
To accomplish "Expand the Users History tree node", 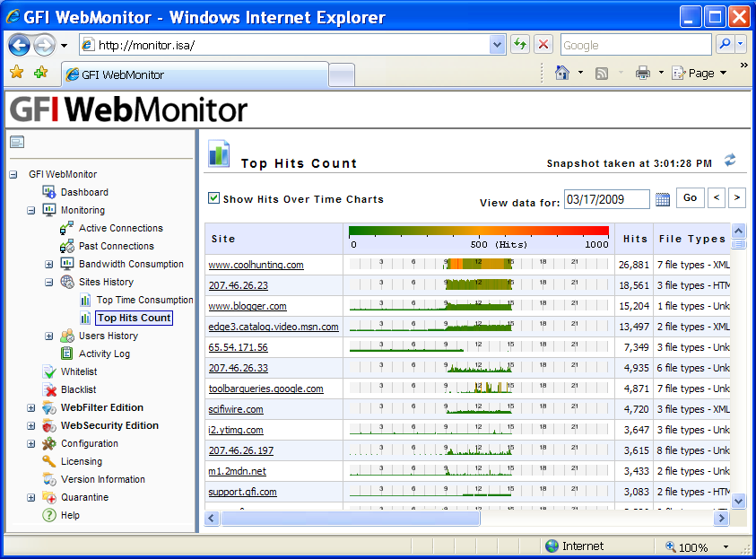I will coord(49,336).
